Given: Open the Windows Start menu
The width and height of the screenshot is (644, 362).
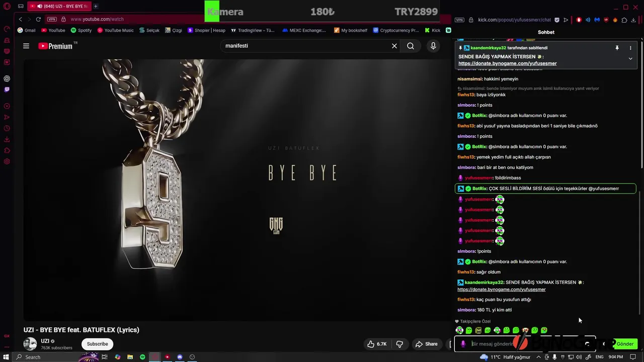Looking at the screenshot, I should click(6, 357).
